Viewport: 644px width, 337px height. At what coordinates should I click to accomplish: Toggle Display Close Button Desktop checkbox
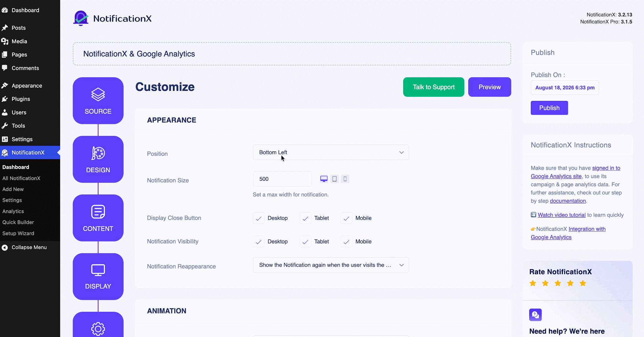point(258,218)
